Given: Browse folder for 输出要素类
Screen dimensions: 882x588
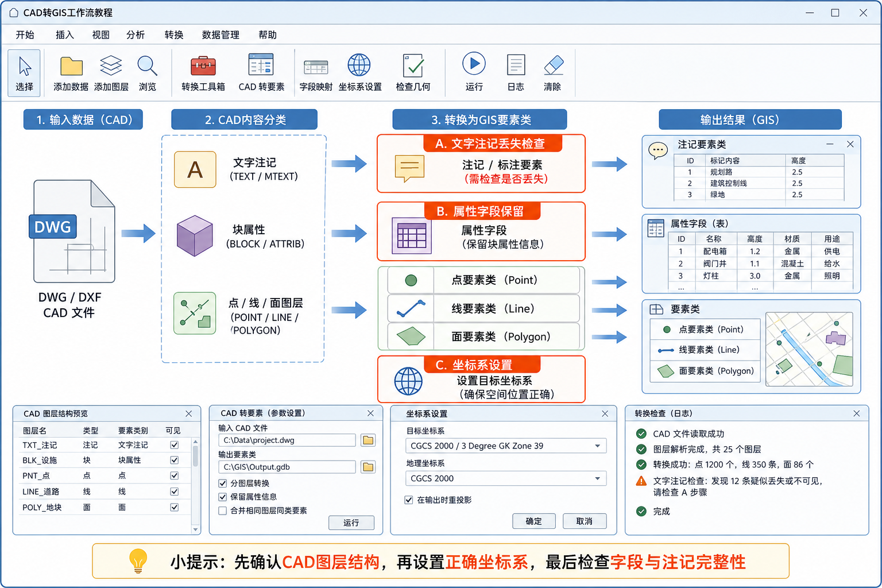Looking at the screenshot, I should 368,467.
